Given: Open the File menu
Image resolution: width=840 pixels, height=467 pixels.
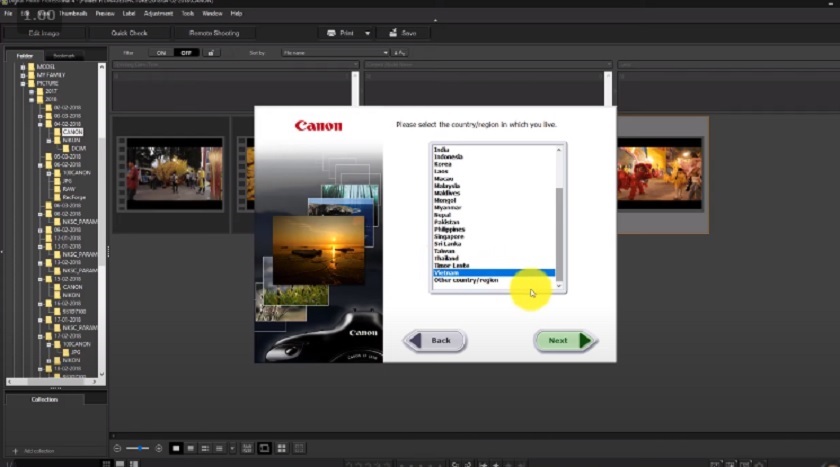Looking at the screenshot, I should [x=8, y=13].
